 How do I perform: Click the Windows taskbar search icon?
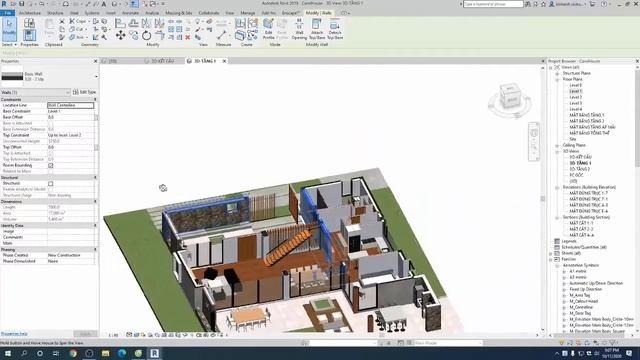tap(24, 353)
